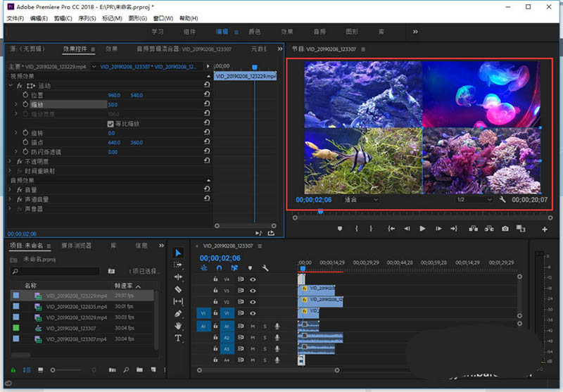
Task: Play the program monitor preview
Action: pos(423,228)
